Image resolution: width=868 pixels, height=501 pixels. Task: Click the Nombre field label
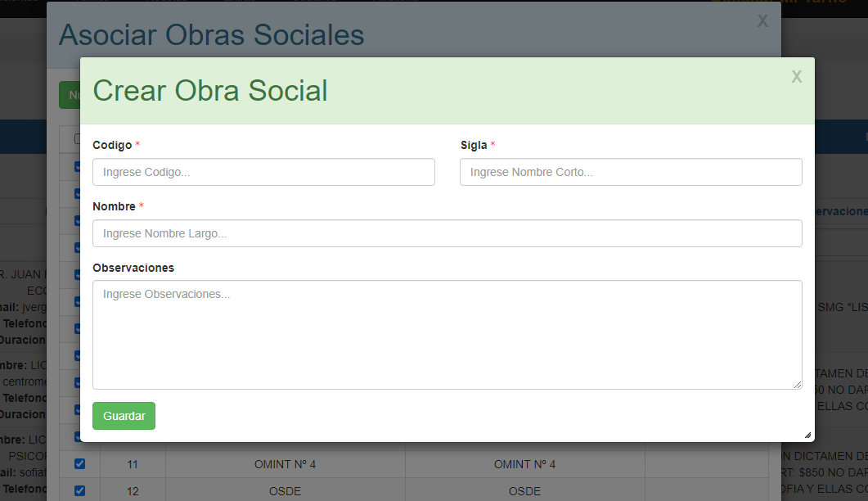click(x=114, y=206)
